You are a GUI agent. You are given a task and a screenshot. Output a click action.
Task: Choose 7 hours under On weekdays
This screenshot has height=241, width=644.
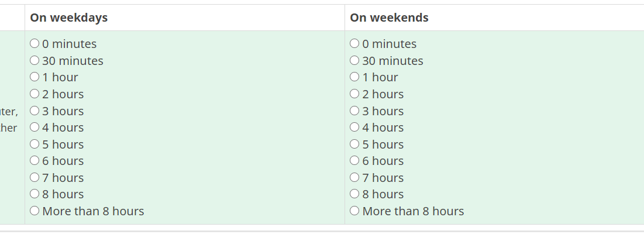pos(35,177)
